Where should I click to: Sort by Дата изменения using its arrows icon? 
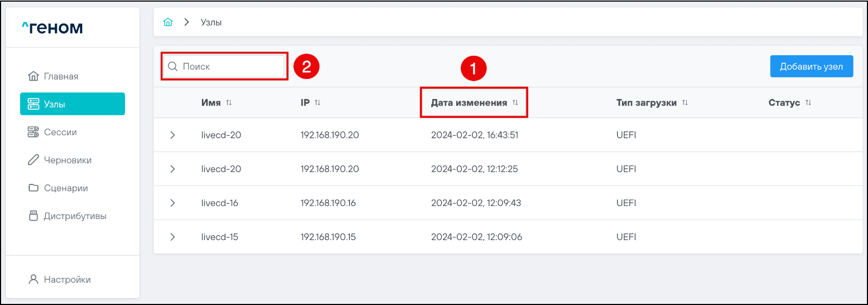click(515, 103)
